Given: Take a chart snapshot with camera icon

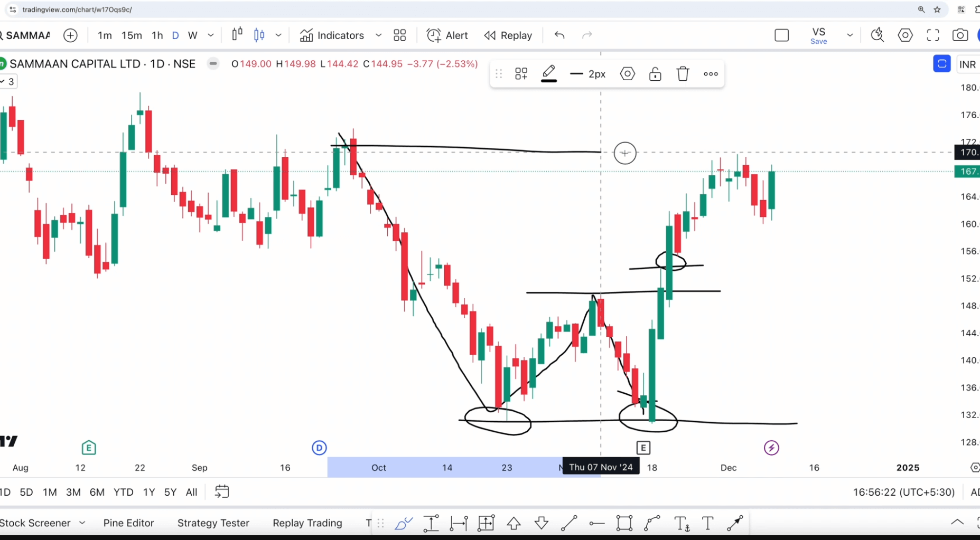Looking at the screenshot, I should [x=960, y=35].
